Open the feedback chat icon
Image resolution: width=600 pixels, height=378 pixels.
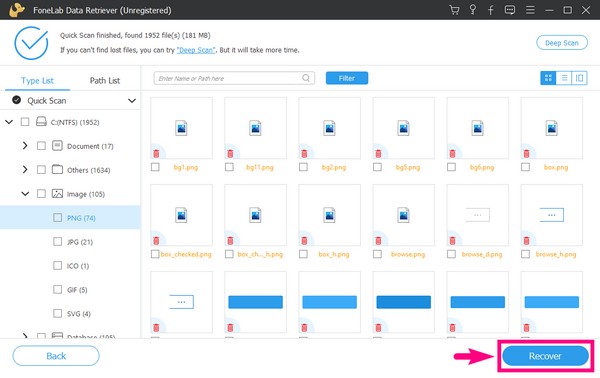pyautogui.click(x=510, y=10)
